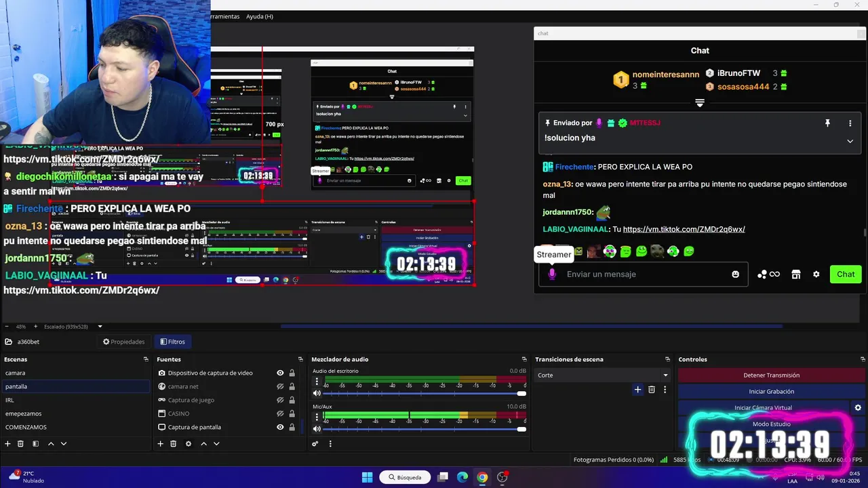Open scene filters icon in Escenas toolbar
The height and width of the screenshot is (488, 868).
coord(35,444)
